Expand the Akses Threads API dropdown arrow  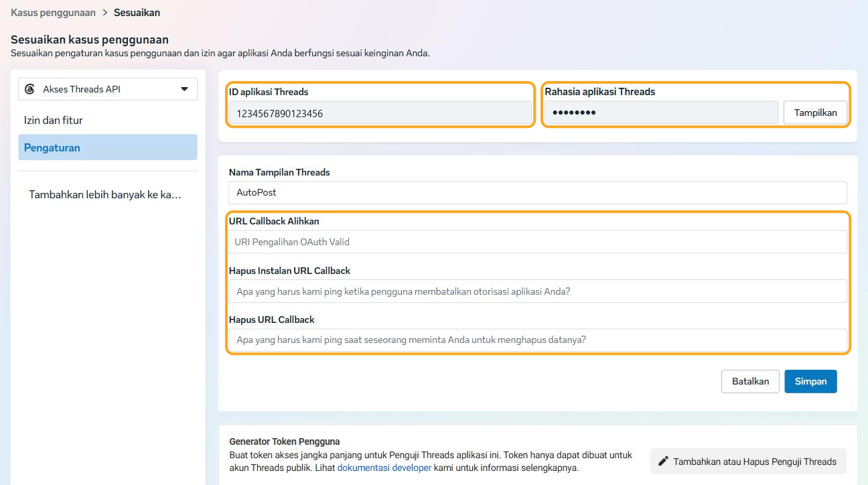185,89
